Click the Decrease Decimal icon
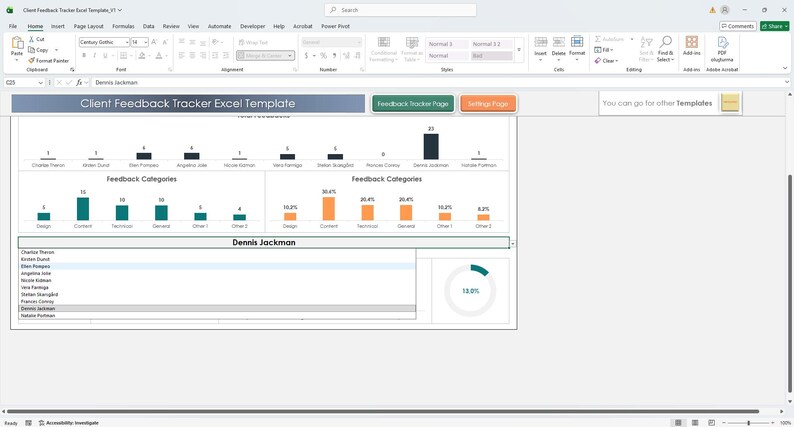794x427 pixels. [358, 55]
